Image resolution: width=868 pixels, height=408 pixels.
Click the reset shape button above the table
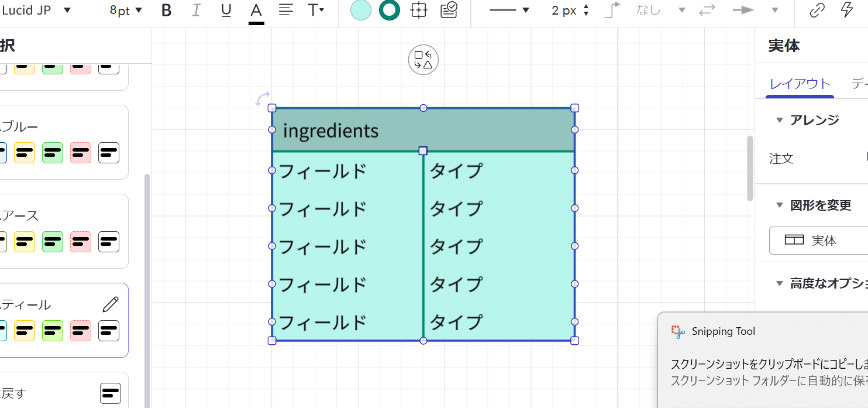click(423, 60)
